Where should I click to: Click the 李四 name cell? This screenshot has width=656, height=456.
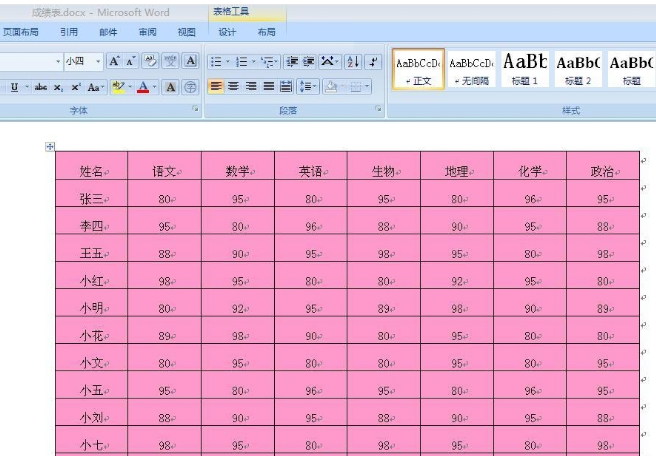pyautogui.click(x=92, y=221)
